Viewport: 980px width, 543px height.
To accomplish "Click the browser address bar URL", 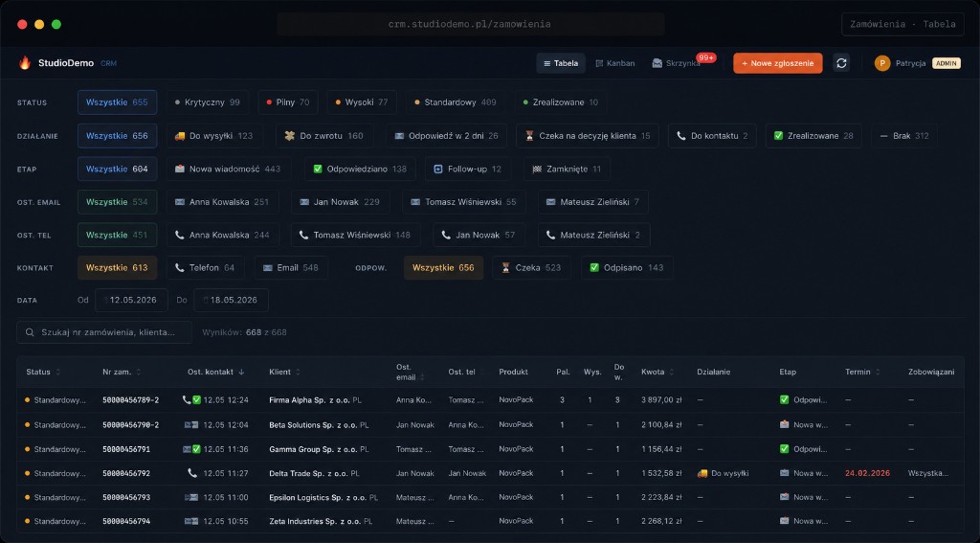I will click(x=470, y=24).
